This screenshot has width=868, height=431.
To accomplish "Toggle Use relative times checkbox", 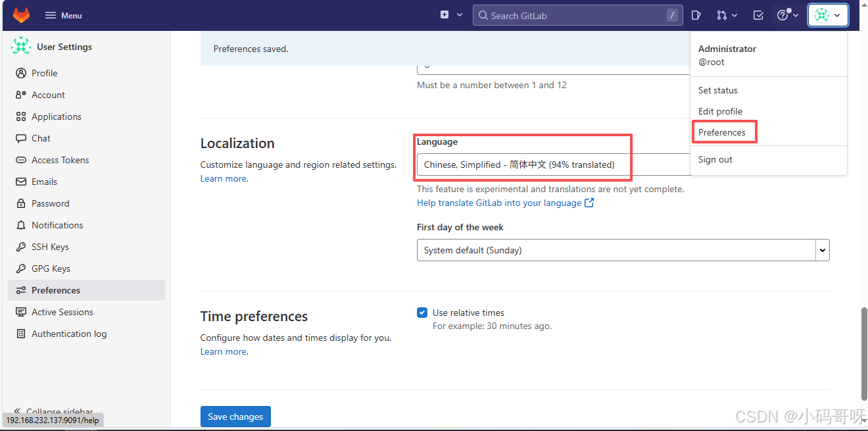I will 422,313.
